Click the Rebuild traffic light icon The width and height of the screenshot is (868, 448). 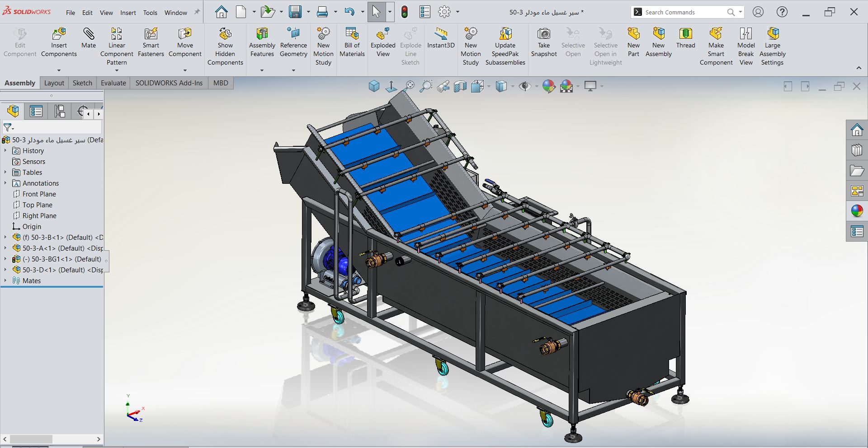[405, 12]
